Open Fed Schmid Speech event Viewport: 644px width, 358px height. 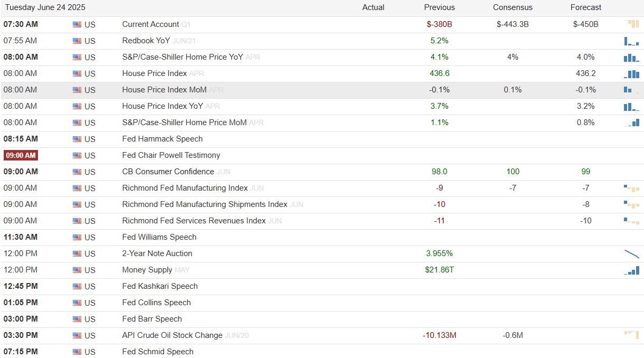coord(158,352)
